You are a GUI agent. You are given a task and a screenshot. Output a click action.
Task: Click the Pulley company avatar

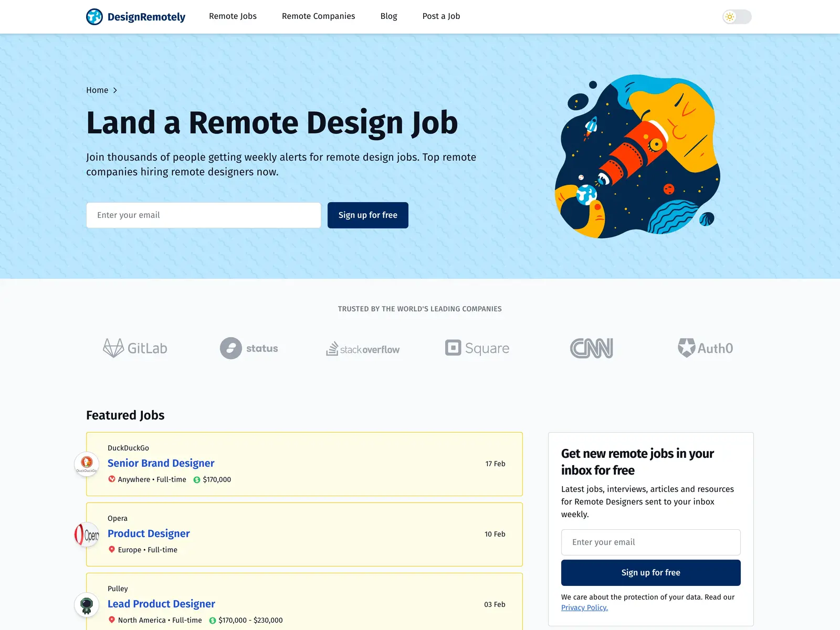pos(87,605)
